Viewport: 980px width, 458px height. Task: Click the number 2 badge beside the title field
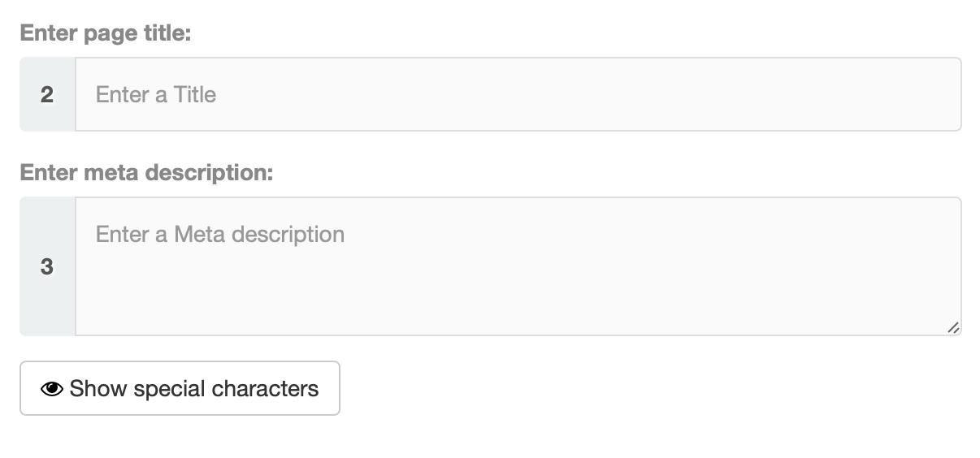tap(47, 94)
